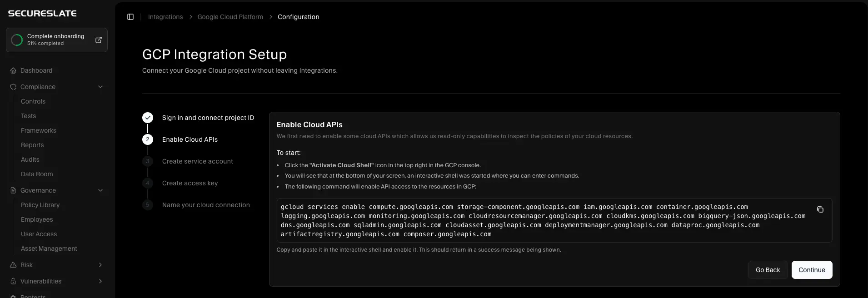Open Asset Management page
The height and width of the screenshot is (298, 868).
49,248
